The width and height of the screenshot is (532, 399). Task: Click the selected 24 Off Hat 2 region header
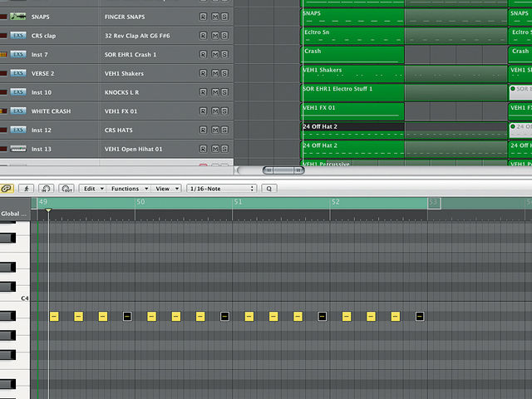352,126
